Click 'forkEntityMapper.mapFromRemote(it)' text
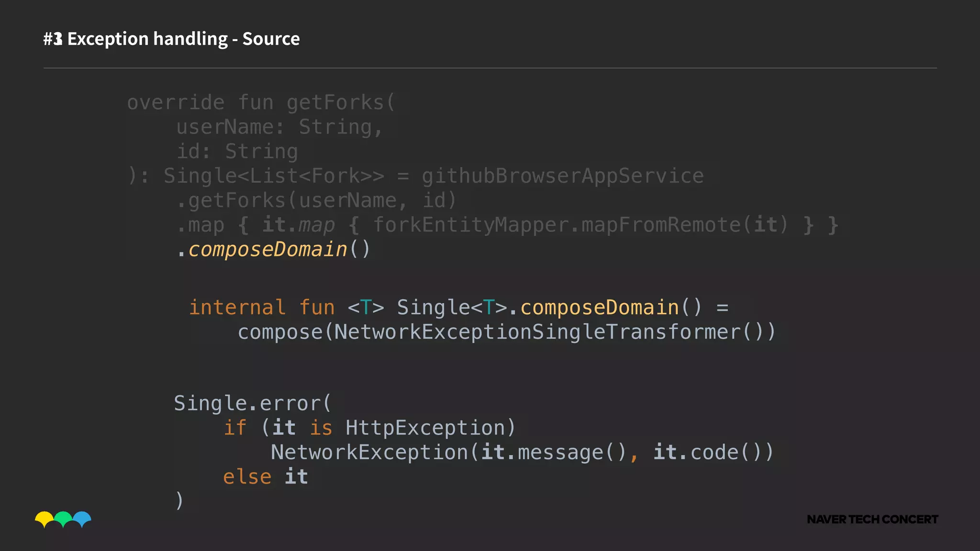Image resolution: width=980 pixels, height=551 pixels. 580,225
